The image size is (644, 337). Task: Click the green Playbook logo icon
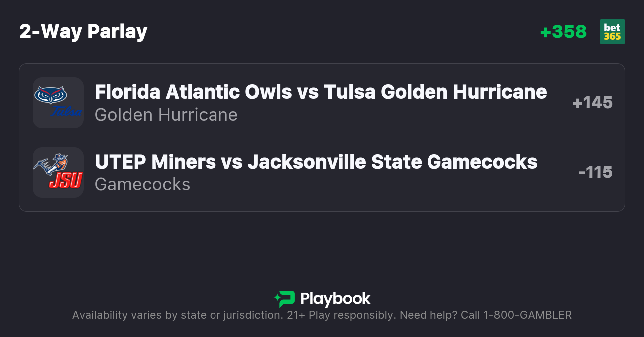[285, 299]
